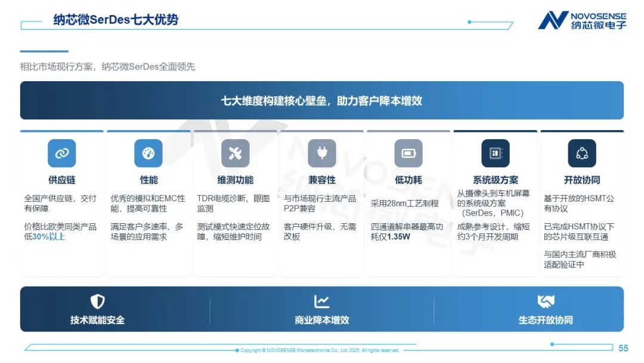Select the slide title 纳芯微SerDes七大优势
Viewport: 644px width, 363px height.
[x=116, y=20]
